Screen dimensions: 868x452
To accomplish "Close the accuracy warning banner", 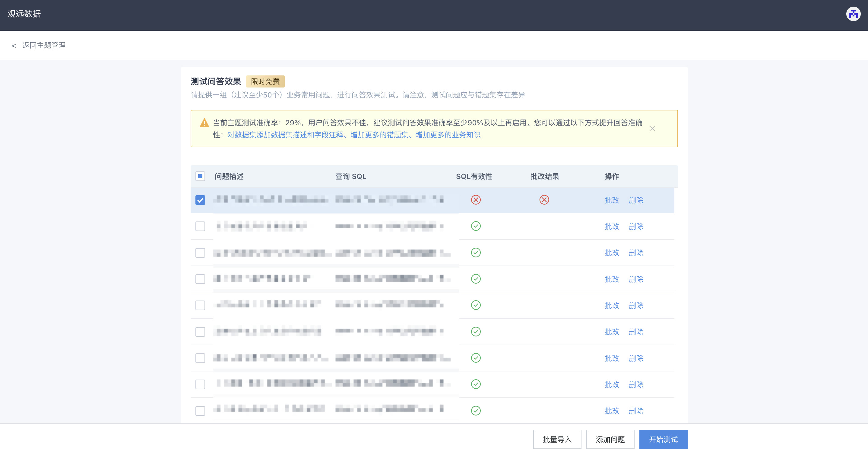I will 652,129.
